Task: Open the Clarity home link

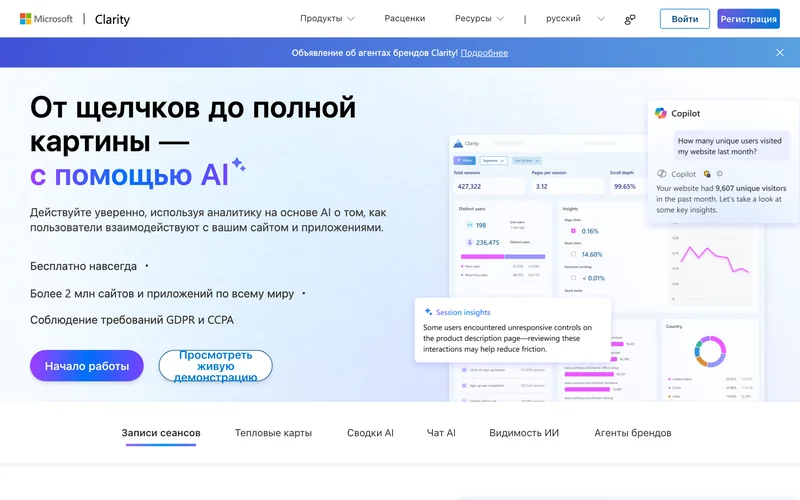Action: (x=112, y=19)
